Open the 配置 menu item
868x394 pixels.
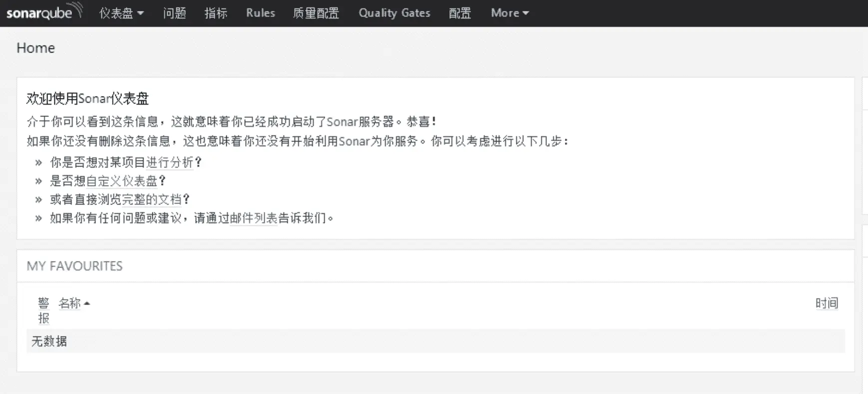(x=459, y=13)
